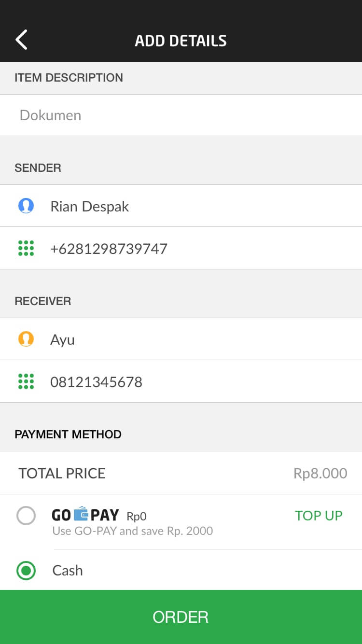Tap the Rp8.000 total price
The height and width of the screenshot is (644, 362).
point(320,473)
